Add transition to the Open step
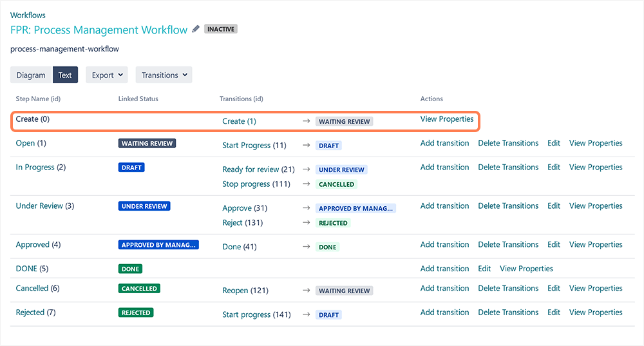Screen dimensions: 644x346 coord(444,143)
